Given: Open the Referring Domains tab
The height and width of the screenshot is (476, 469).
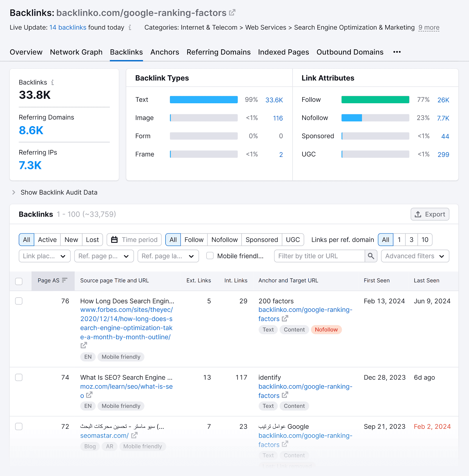Looking at the screenshot, I should coord(219,52).
